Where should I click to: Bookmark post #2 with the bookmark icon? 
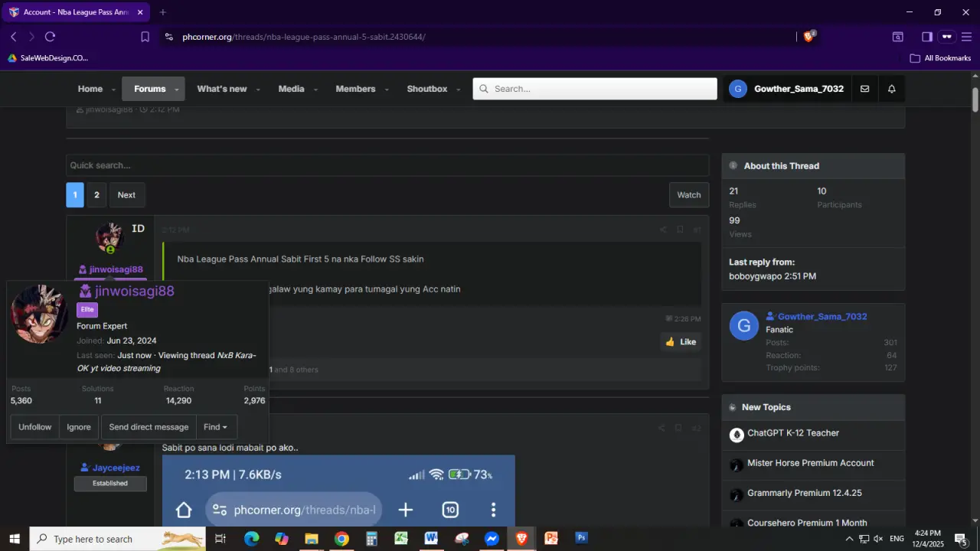click(x=678, y=428)
